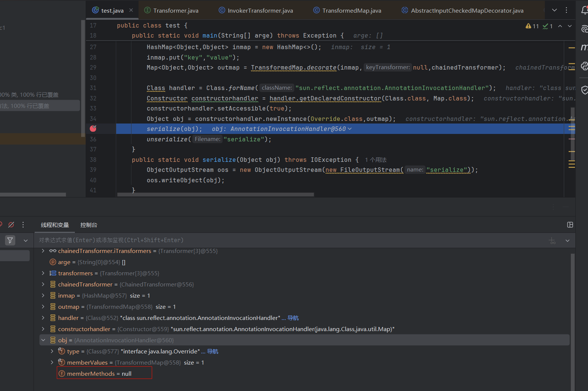Click the frames filter funnel button

point(10,240)
